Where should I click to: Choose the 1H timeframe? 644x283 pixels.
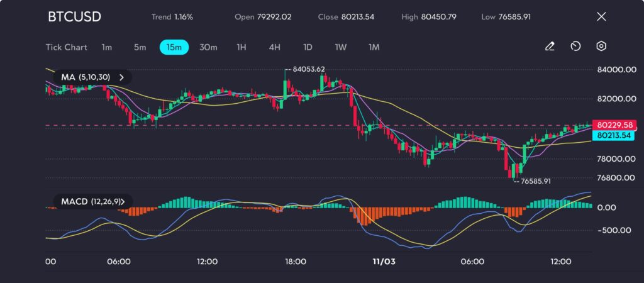coord(241,47)
